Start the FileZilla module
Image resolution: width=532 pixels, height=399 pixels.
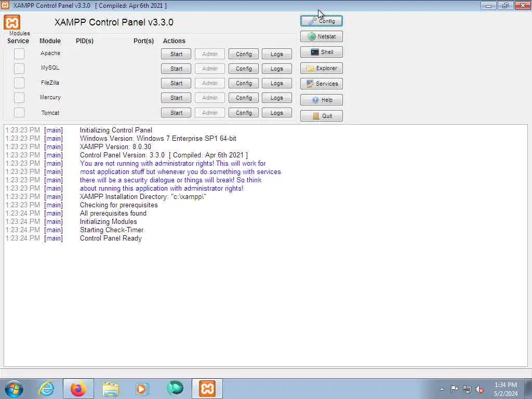click(176, 83)
